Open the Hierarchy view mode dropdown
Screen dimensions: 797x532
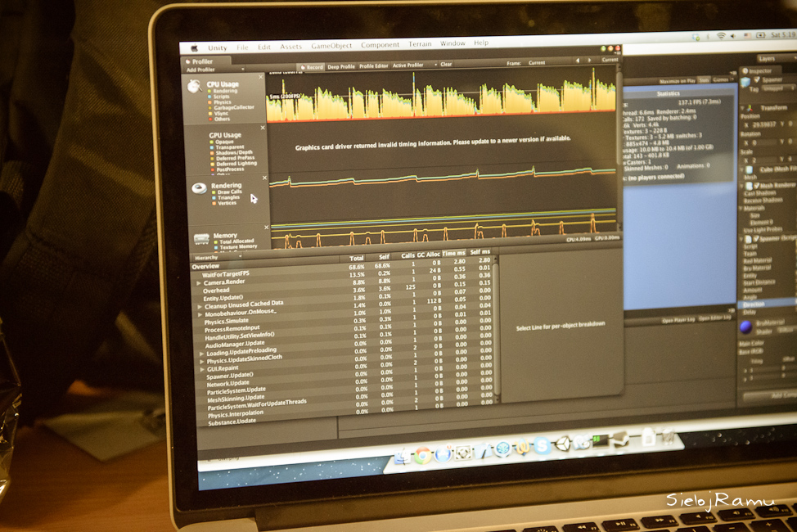218,257
